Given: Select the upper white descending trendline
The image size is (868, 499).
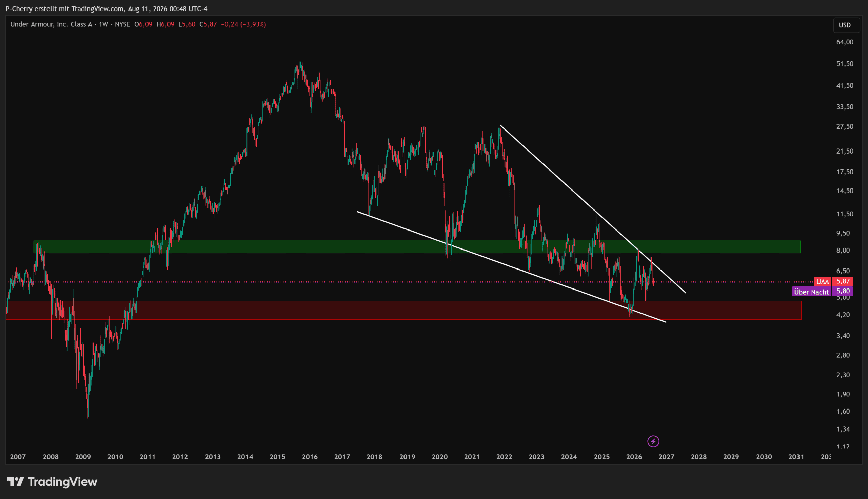Looking at the screenshot, I should pyautogui.click(x=593, y=209).
